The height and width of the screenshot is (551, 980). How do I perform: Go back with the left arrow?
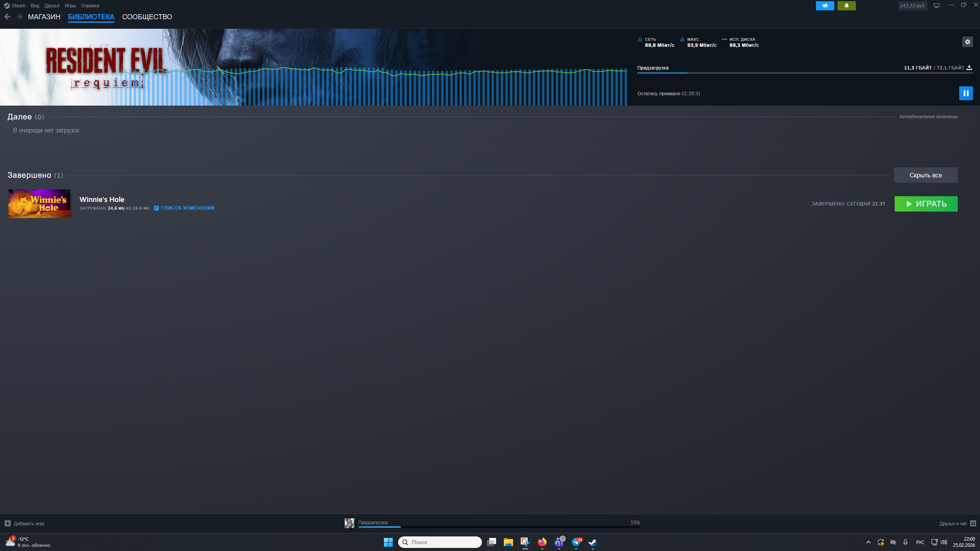click(x=7, y=17)
